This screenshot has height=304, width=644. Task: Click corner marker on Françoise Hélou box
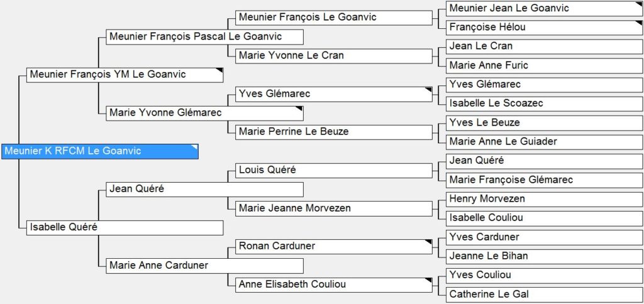pyautogui.click(x=640, y=23)
